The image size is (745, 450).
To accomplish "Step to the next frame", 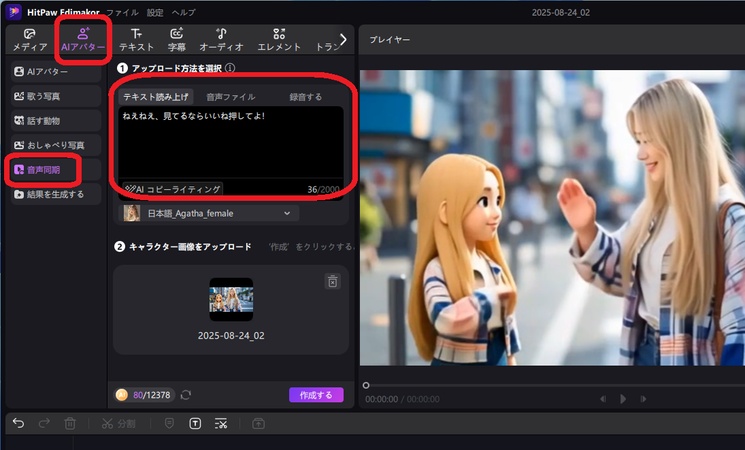I will [x=643, y=399].
